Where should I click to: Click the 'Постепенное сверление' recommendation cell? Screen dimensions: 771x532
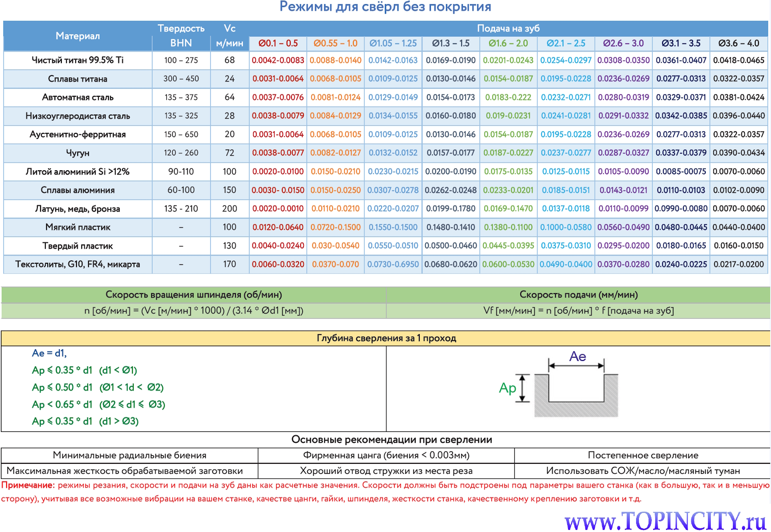[x=643, y=455]
